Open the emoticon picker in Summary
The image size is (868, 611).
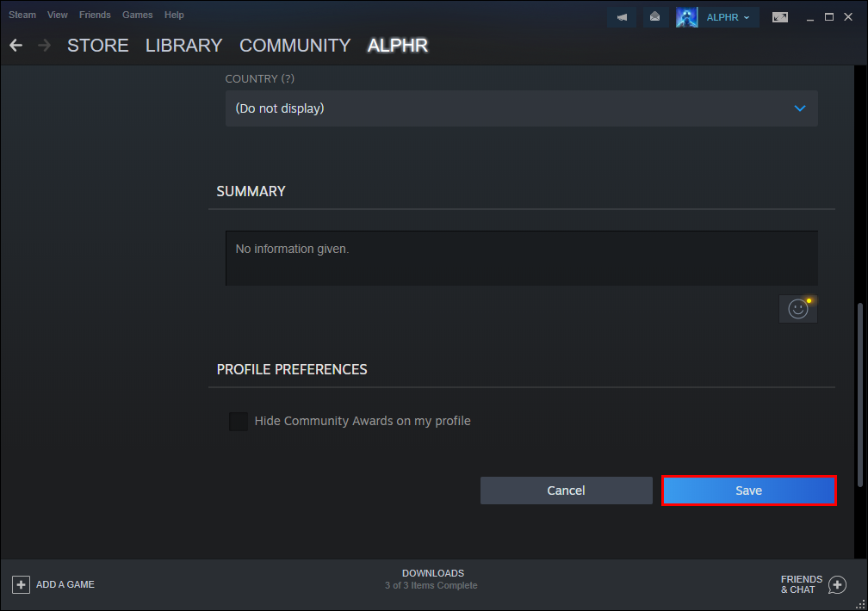[x=797, y=309]
